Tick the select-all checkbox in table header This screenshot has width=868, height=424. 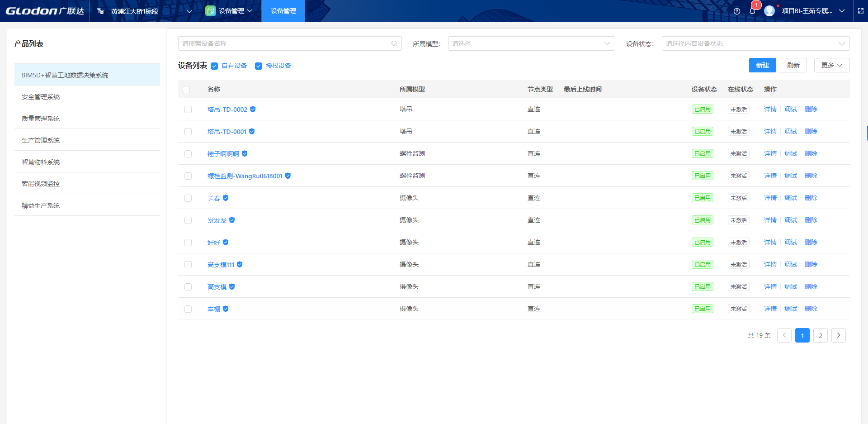pyautogui.click(x=186, y=90)
